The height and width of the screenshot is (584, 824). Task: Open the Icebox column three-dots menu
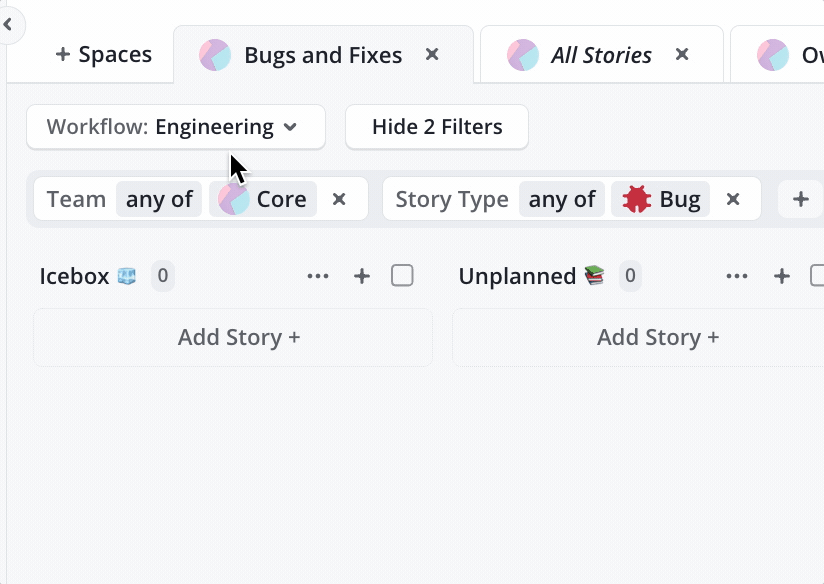coord(318,276)
